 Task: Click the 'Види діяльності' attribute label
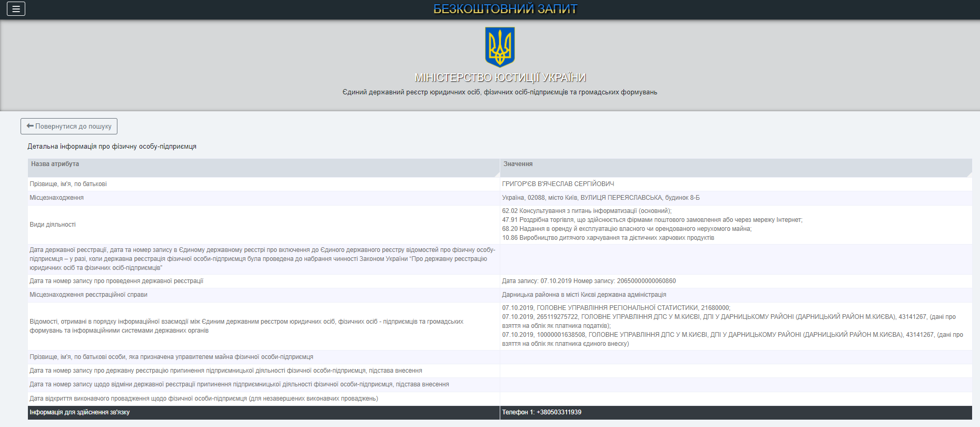(53, 225)
